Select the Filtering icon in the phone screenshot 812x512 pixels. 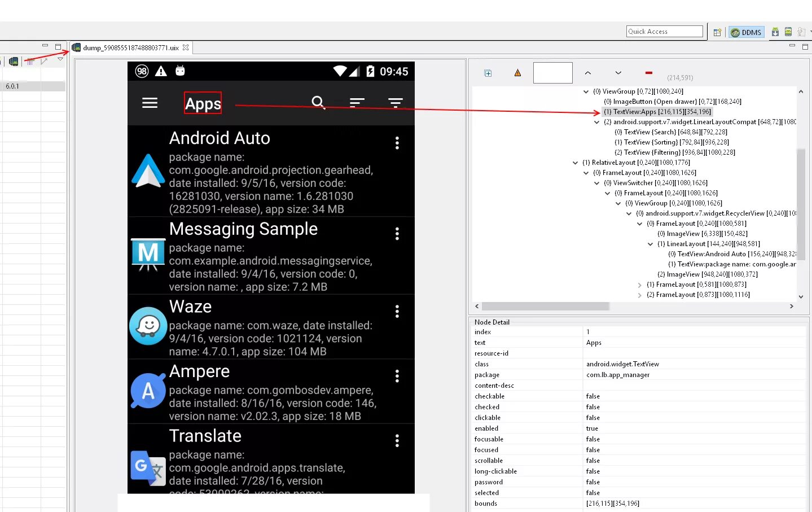(x=396, y=103)
